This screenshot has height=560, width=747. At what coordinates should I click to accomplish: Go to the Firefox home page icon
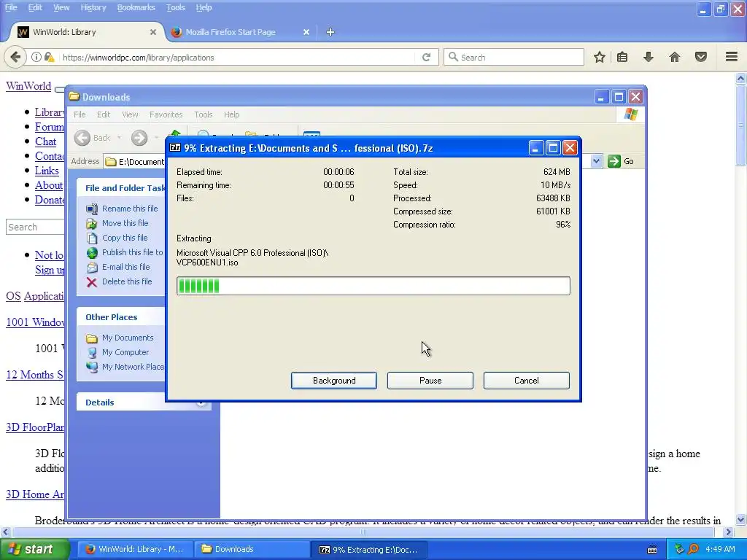pos(675,57)
